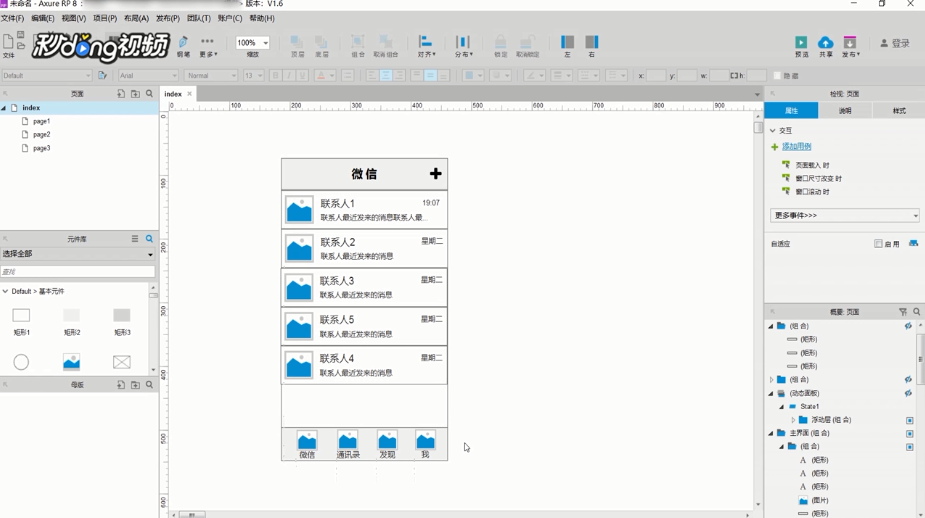Open the 布局(A) menu
The width and height of the screenshot is (925, 518).
136,18
